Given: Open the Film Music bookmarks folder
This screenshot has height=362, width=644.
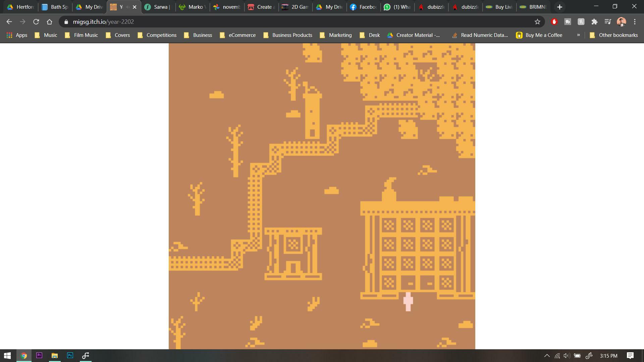Looking at the screenshot, I should (x=81, y=35).
